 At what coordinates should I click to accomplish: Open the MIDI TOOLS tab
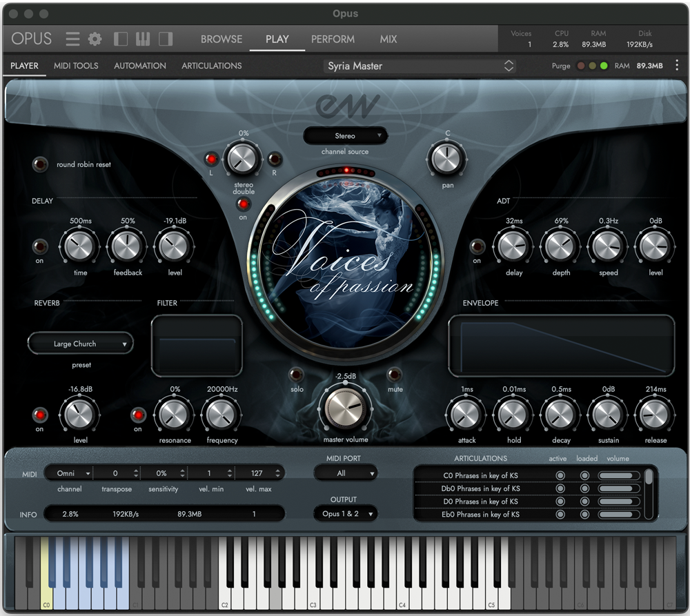tap(76, 66)
